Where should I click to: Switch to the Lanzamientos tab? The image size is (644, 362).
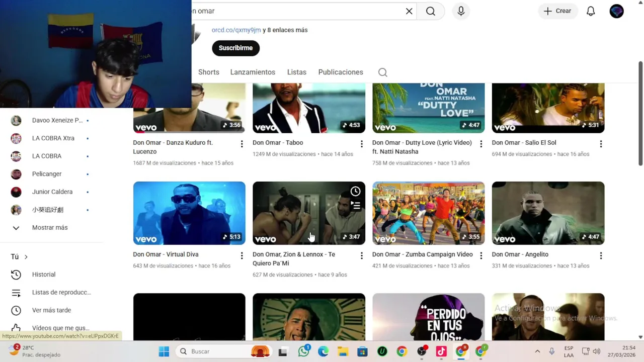[x=253, y=72]
